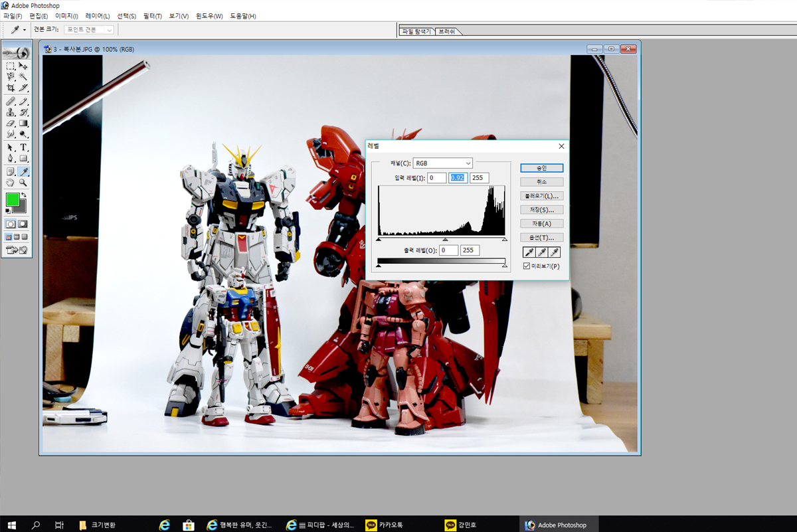
Task: Click the input level gamma field 0.92
Action: pyautogui.click(x=458, y=178)
